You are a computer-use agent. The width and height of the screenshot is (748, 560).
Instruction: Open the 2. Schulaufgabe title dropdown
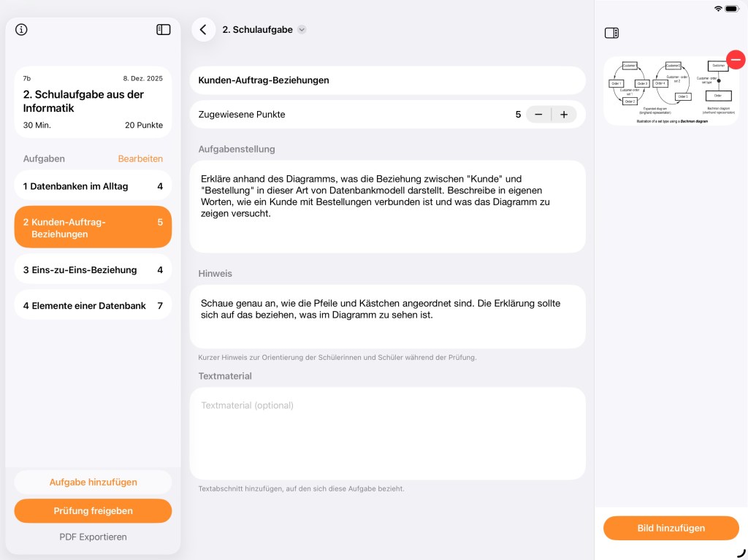pyautogui.click(x=302, y=30)
